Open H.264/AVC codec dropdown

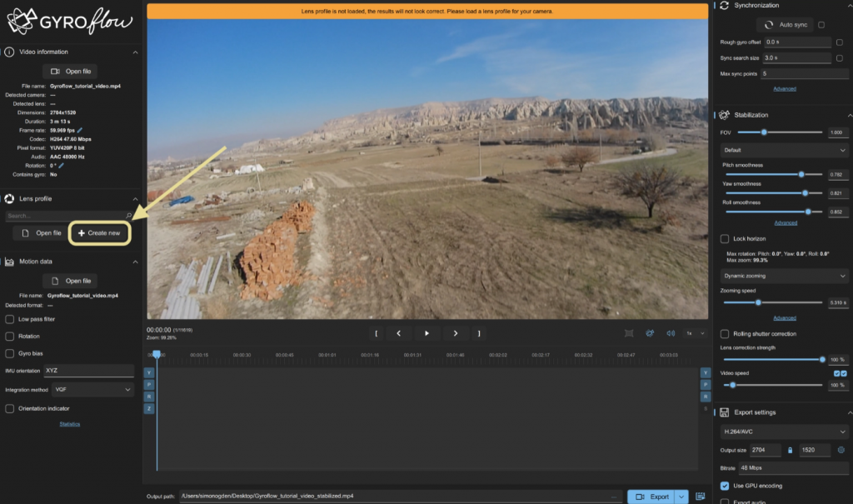pos(785,432)
